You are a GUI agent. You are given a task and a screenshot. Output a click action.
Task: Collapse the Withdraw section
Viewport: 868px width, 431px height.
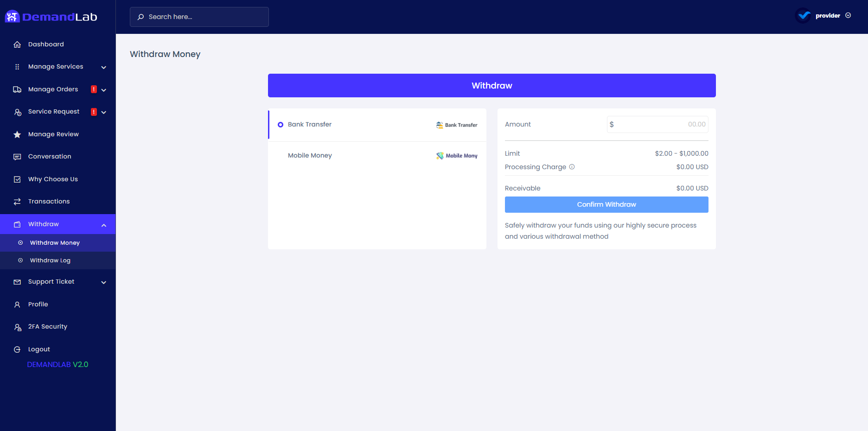(103, 224)
